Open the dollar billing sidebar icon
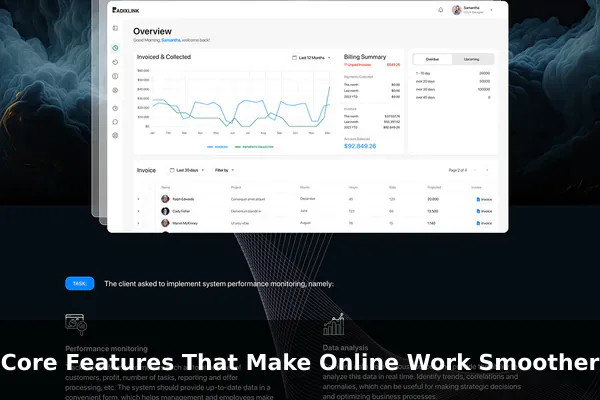600x400 pixels. coord(115,76)
